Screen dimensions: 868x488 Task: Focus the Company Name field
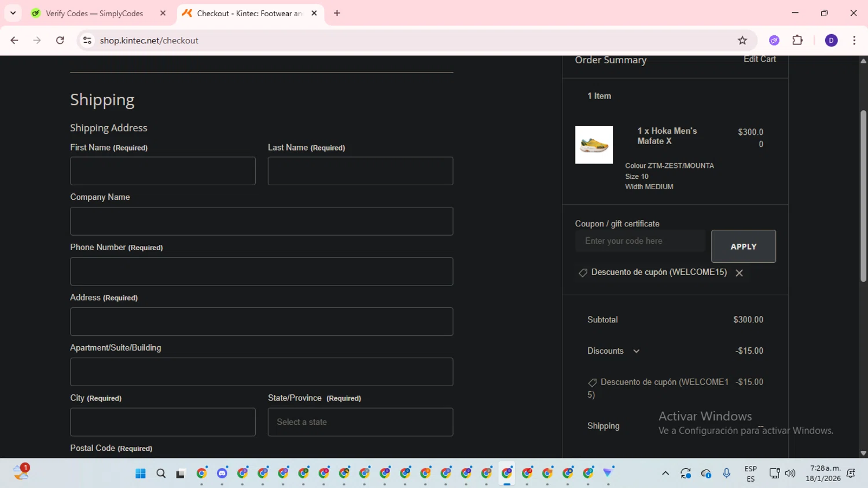(262, 221)
